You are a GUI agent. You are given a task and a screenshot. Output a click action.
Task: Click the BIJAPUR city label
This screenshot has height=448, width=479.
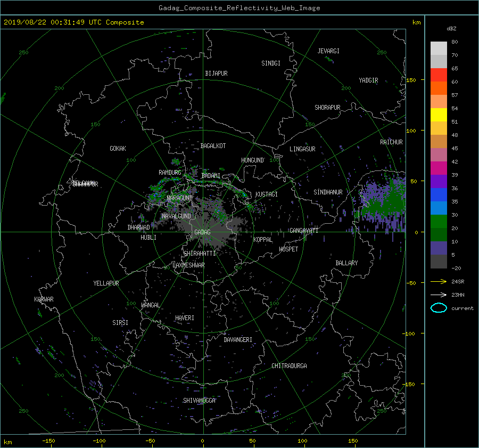coord(216,74)
